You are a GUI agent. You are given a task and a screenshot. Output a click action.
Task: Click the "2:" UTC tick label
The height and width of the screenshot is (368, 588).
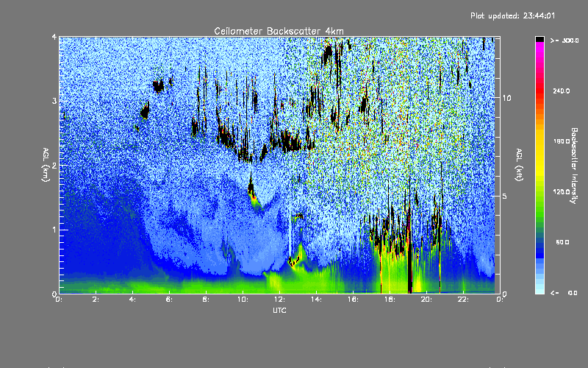(x=96, y=300)
